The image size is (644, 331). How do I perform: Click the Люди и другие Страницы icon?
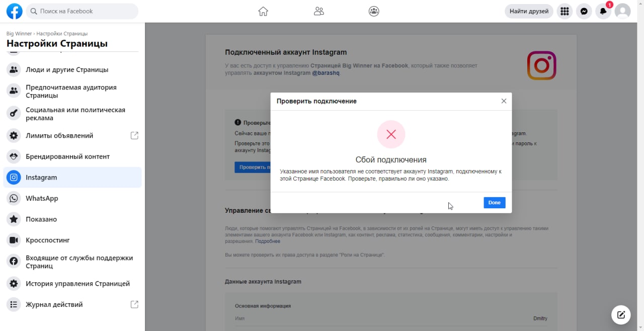pos(14,70)
